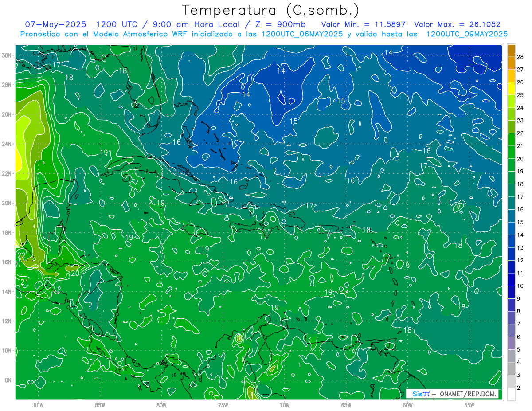
Task: Click the 8N latitude axis label
Action: coord(9,380)
